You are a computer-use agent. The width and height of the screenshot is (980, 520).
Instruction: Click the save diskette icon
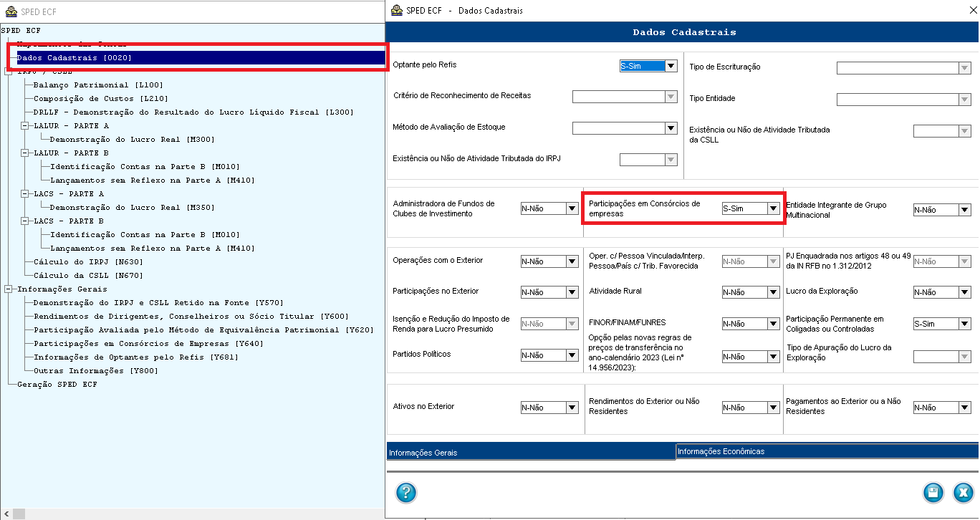click(x=932, y=492)
